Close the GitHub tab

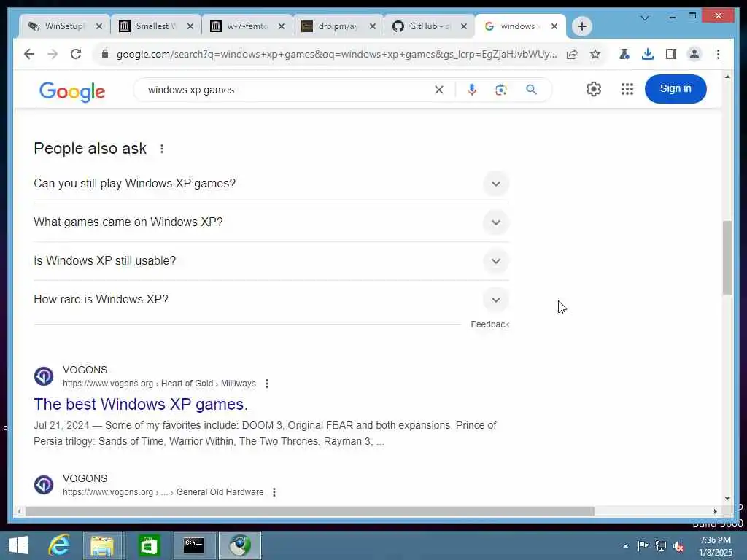tap(463, 26)
